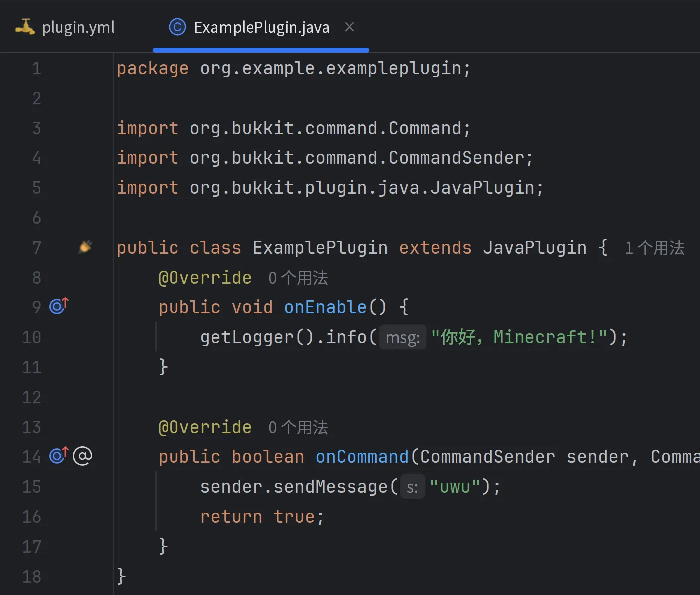Click the @ annotation gutter icon on line 14
Image resolution: width=700 pixels, height=595 pixels.
point(82,456)
